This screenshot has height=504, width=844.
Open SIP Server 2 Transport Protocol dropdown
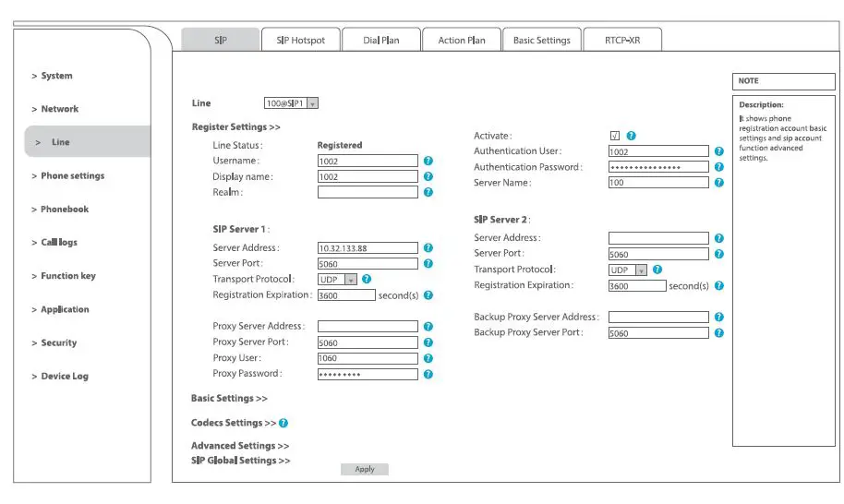point(628,270)
